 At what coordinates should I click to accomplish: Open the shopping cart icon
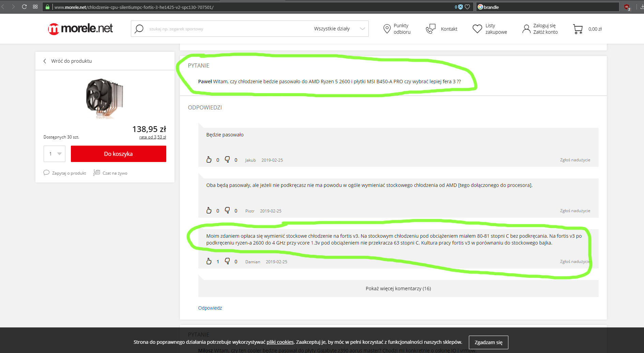[x=578, y=29]
